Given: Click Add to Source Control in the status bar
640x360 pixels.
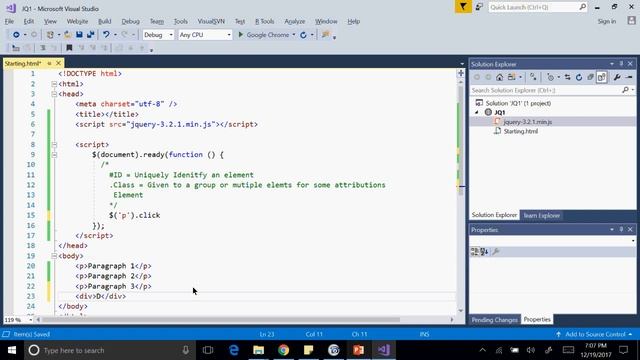Looking at the screenshot, I should [x=595, y=334].
